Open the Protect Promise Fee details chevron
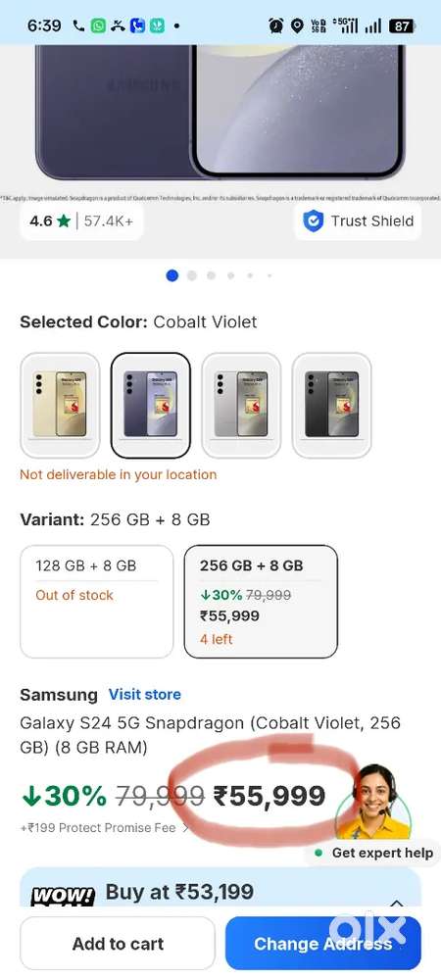Screen dimensions: 441x980 (185, 828)
